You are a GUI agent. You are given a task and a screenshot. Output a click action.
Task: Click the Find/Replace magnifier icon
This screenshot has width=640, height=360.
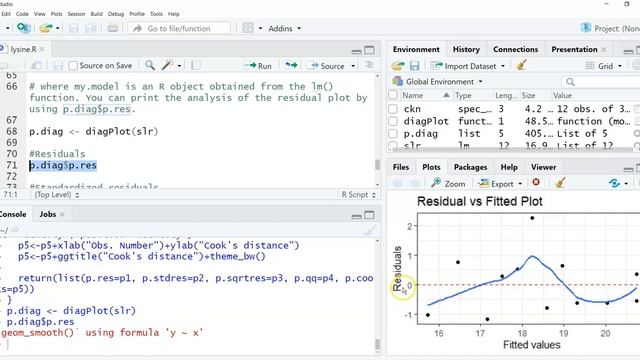(x=150, y=65)
